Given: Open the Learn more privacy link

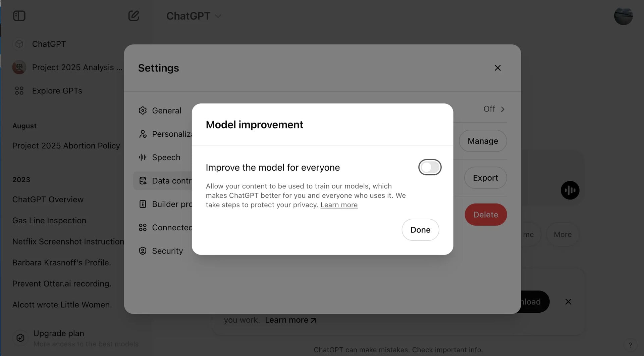Looking at the screenshot, I should (339, 205).
